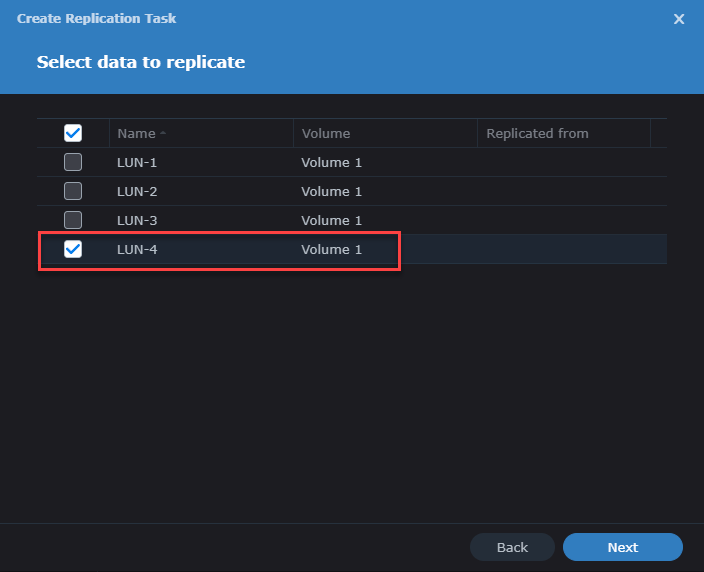Proceed by clicking the Next button
This screenshot has width=704, height=572.
point(622,547)
